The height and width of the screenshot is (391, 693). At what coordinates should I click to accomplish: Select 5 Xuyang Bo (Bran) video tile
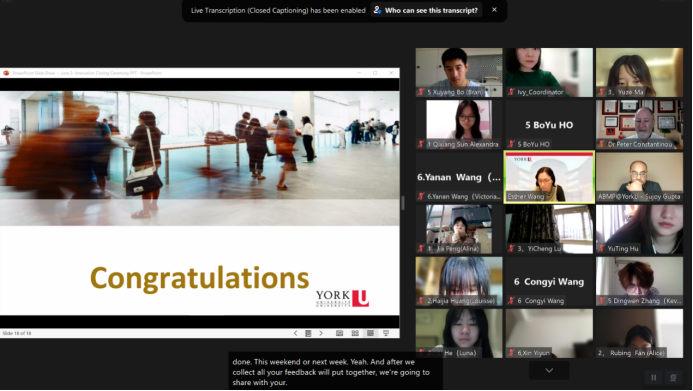[x=459, y=72]
